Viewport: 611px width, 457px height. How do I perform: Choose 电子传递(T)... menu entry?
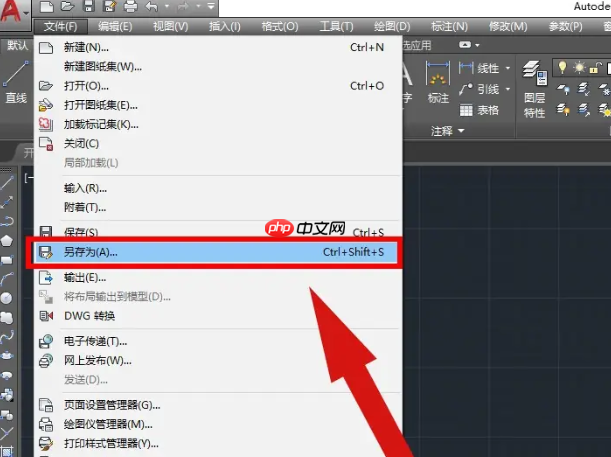click(x=218, y=342)
